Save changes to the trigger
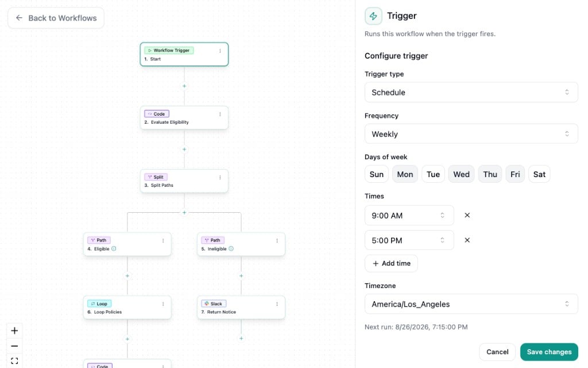588x368 pixels. (549, 352)
